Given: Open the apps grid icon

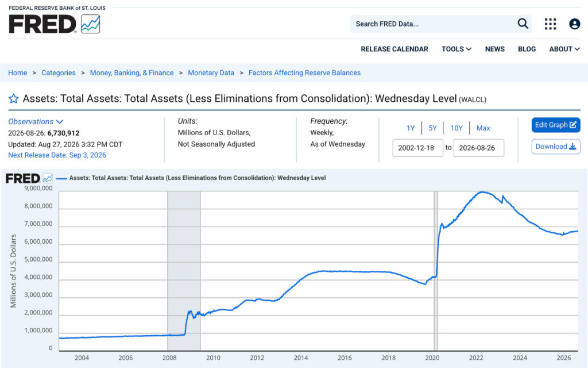Looking at the screenshot, I should click(x=550, y=24).
